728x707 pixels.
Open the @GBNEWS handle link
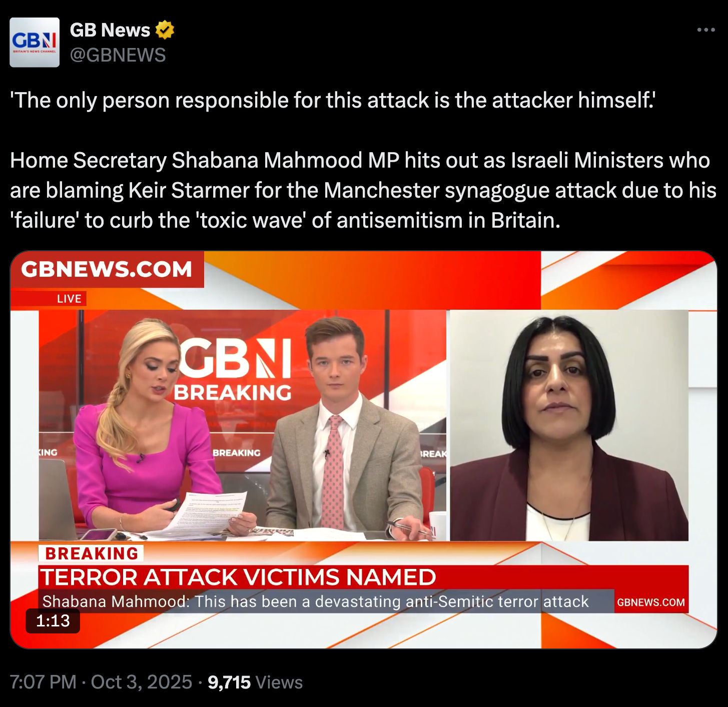118,55
